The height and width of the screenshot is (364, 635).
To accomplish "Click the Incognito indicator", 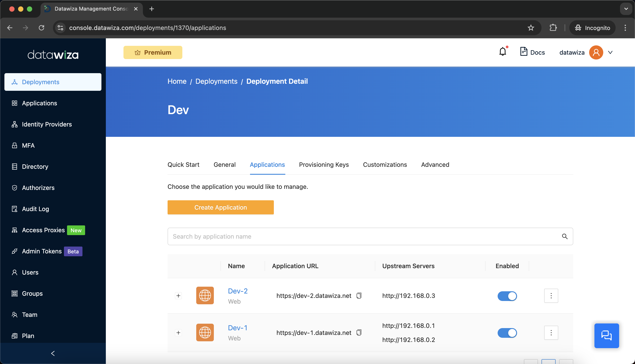I will [592, 28].
